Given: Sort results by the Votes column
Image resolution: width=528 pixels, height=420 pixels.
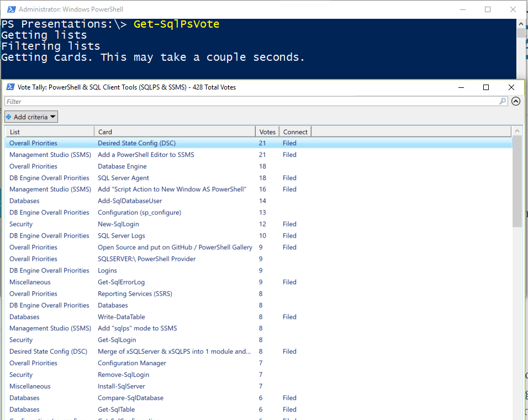Looking at the screenshot, I should (267, 132).
